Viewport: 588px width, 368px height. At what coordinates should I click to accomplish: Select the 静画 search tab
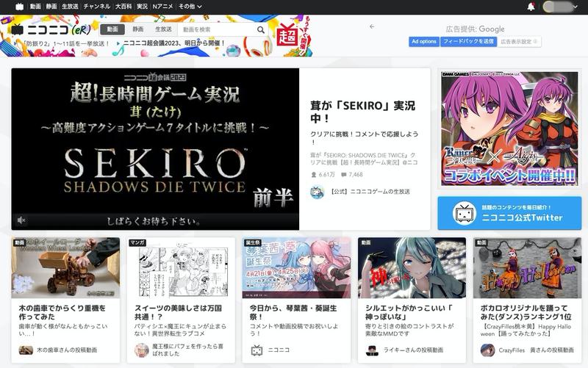coord(138,29)
